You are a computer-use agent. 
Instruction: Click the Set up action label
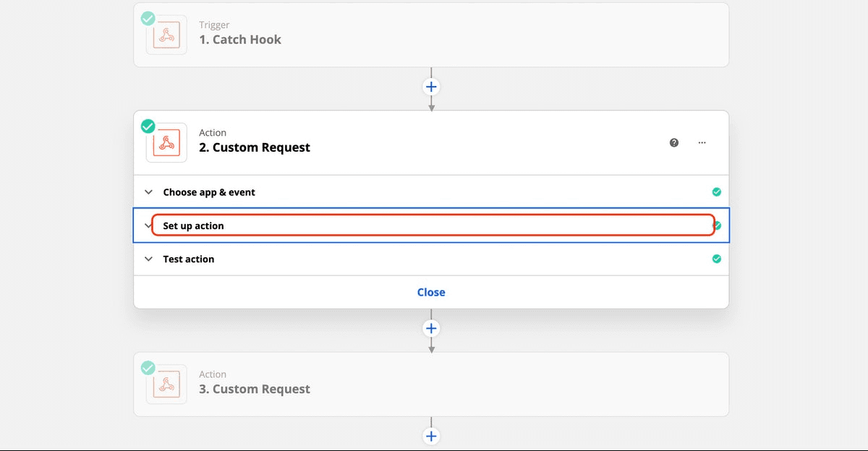(193, 225)
